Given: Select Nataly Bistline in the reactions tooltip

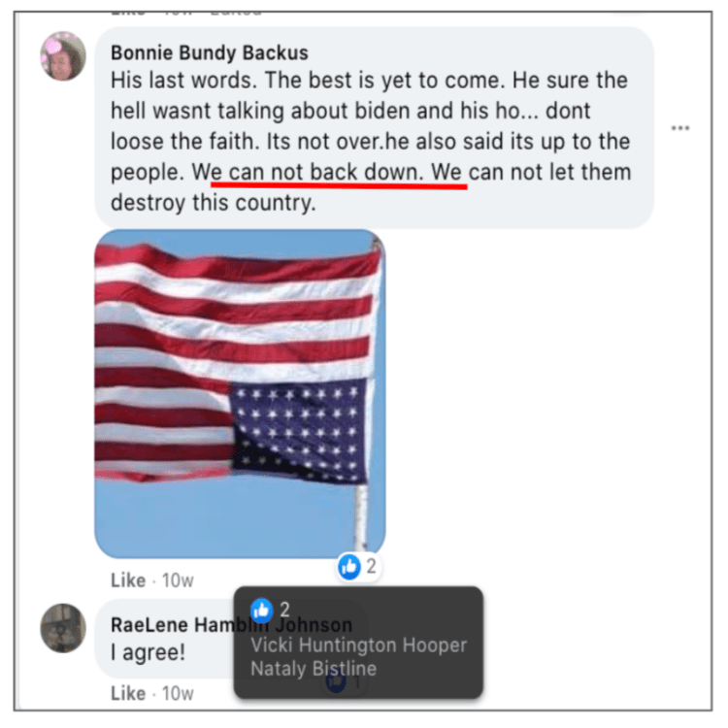Looking at the screenshot, I should pos(314,669).
